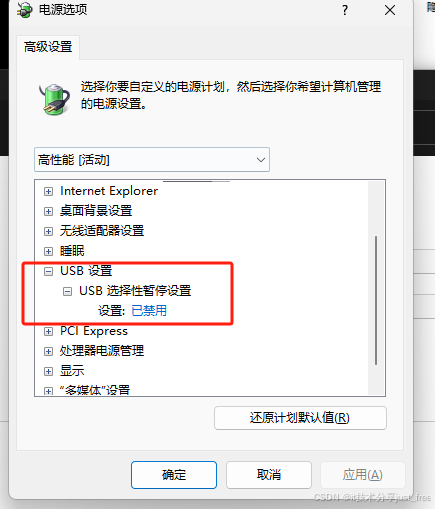Image resolution: width=435 pixels, height=509 pixels.
Task: Expand the 显示 node
Action: [49, 371]
